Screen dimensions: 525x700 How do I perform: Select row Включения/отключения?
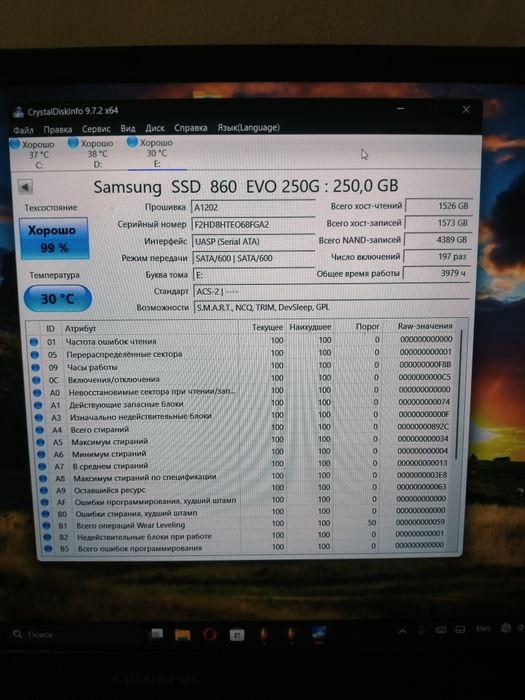(x=243, y=379)
